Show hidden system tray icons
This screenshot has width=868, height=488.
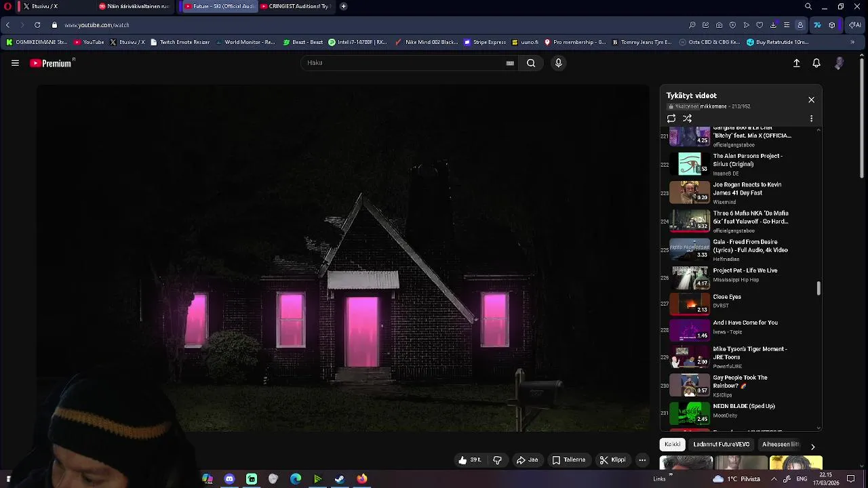click(x=773, y=479)
